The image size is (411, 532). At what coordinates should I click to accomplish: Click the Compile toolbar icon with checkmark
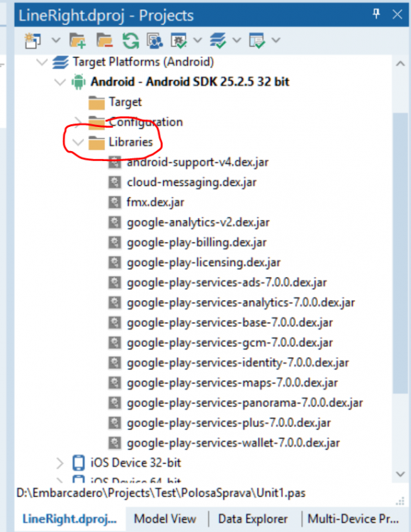point(179,40)
